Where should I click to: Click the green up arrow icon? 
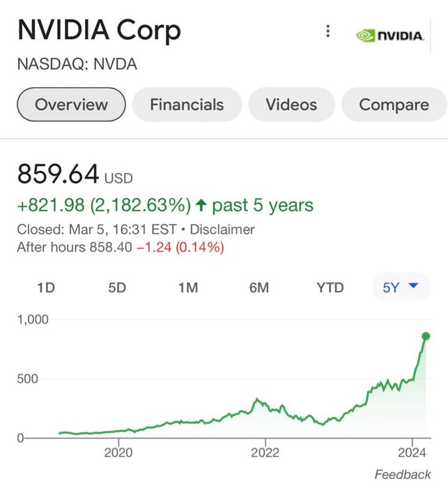[201, 206]
